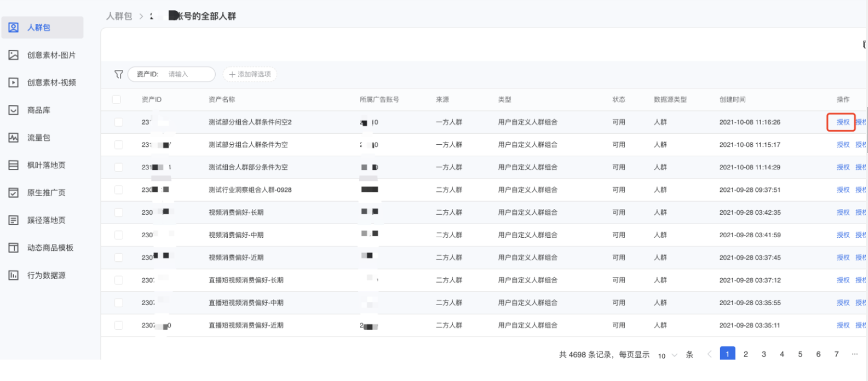
Task: Click the 添加筛选项 button
Action: click(250, 74)
